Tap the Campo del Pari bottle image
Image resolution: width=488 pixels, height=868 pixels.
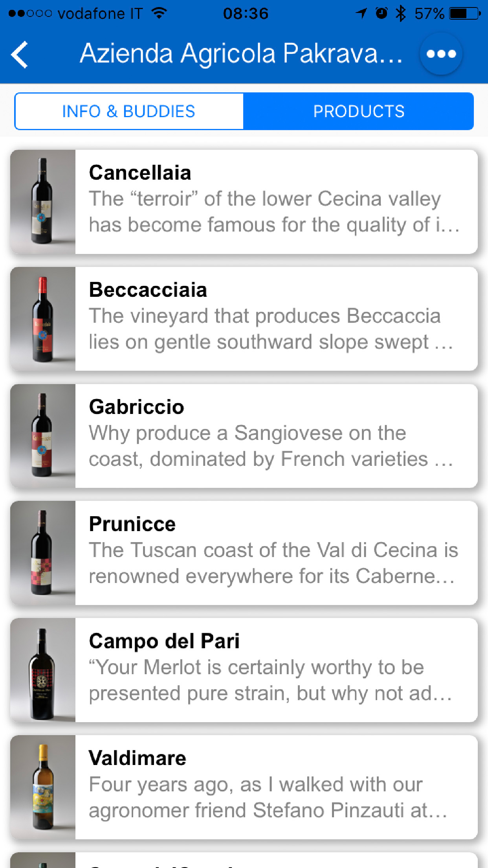click(43, 670)
